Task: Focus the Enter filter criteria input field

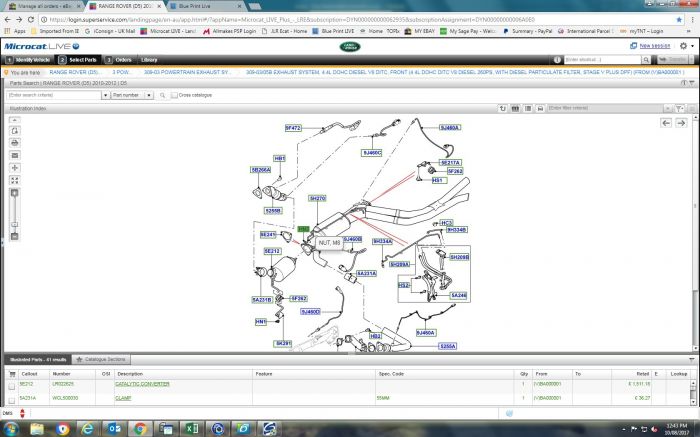Action: point(605,108)
